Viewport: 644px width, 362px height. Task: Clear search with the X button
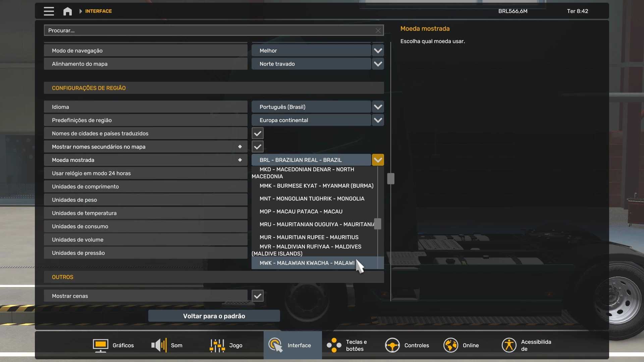click(x=378, y=31)
